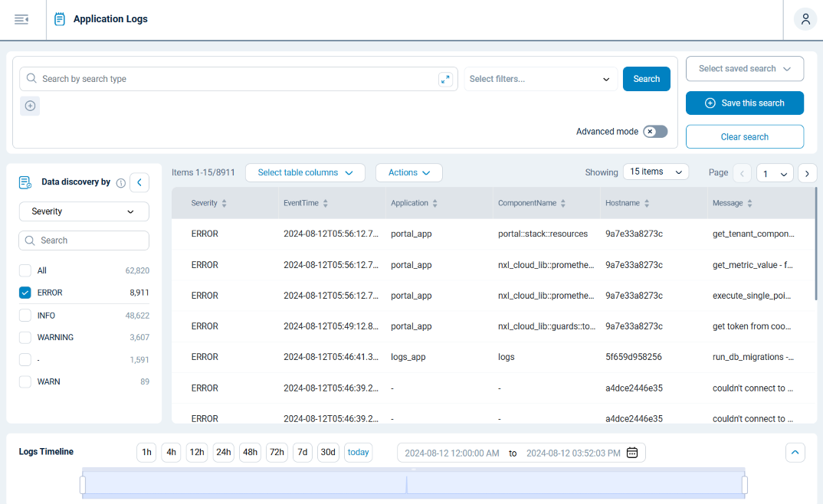Check the WARNING severity filter
This screenshot has height=504, width=823.
(24, 337)
